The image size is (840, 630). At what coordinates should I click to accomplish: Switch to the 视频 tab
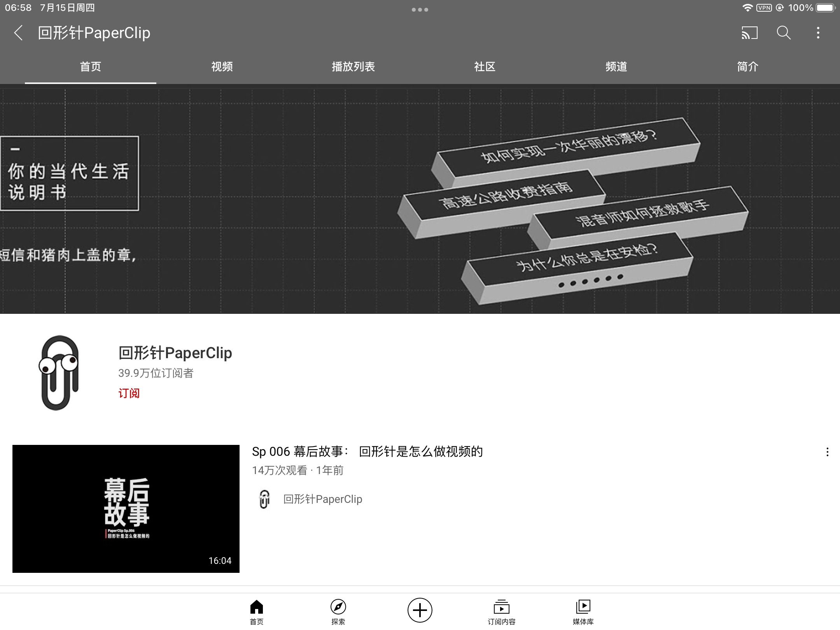222,67
